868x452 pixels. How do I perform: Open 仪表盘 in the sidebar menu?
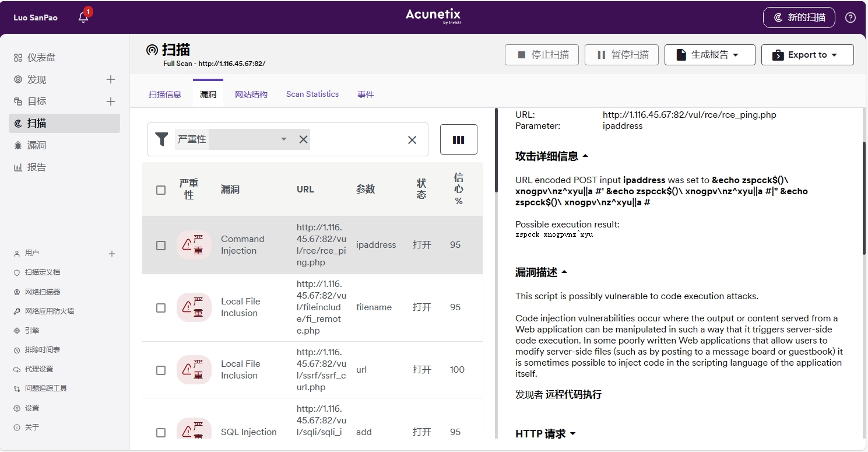pyautogui.click(x=41, y=58)
